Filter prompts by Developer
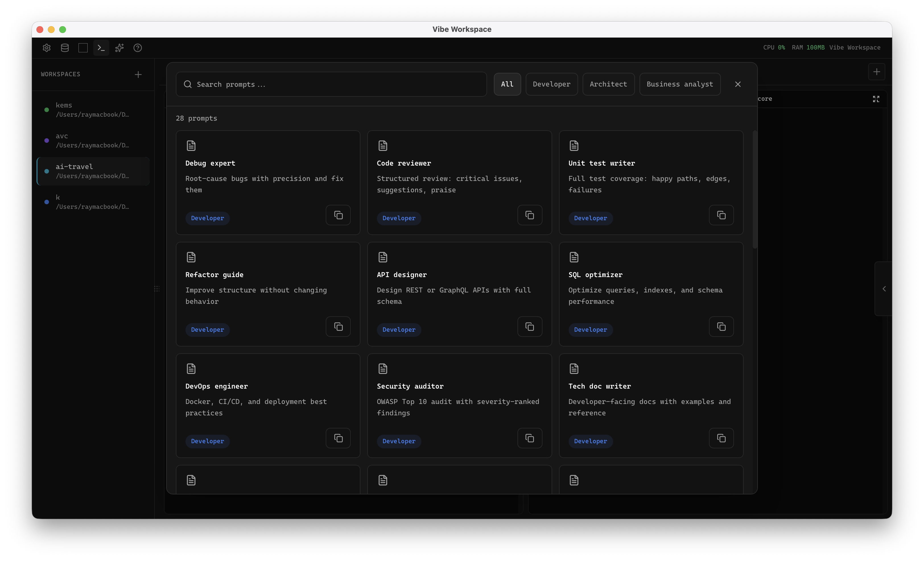This screenshot has height=561, width=924. point(551,84)
